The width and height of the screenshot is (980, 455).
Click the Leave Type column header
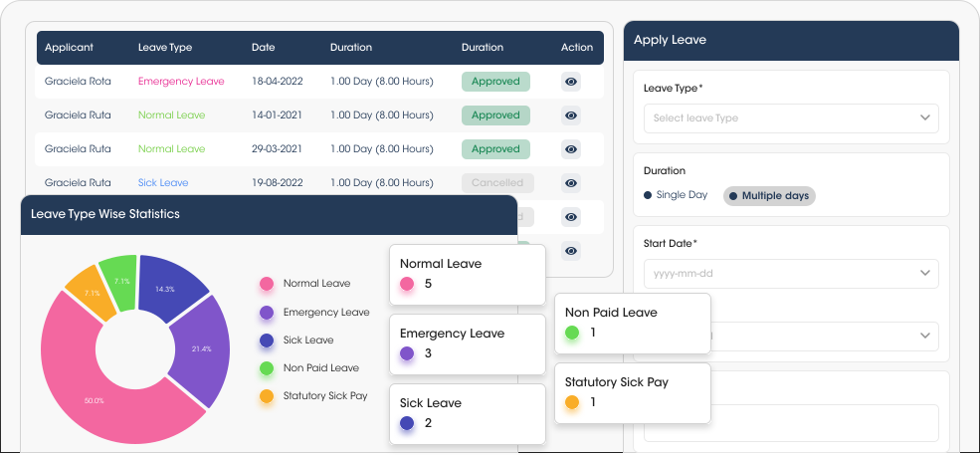pos(165,48)
